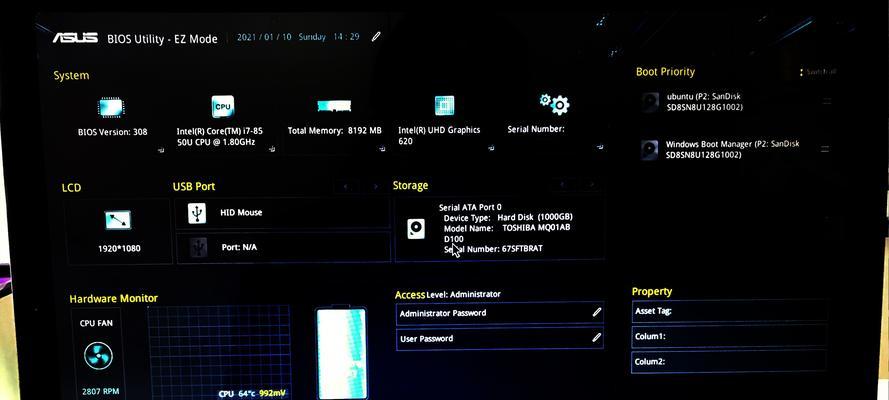
Task: Select the ubuntu boot entry
Action: pos(736,103)
